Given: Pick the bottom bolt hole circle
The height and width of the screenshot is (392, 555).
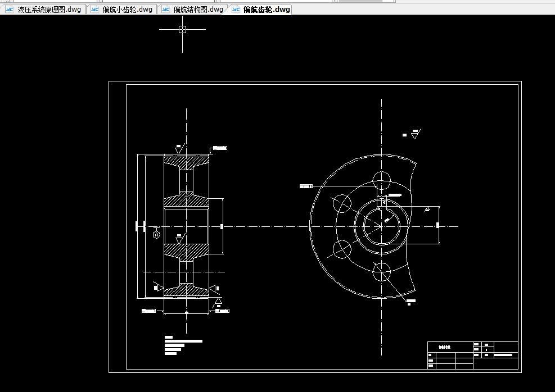Looking at the screenshot, I should pos(382,272).
